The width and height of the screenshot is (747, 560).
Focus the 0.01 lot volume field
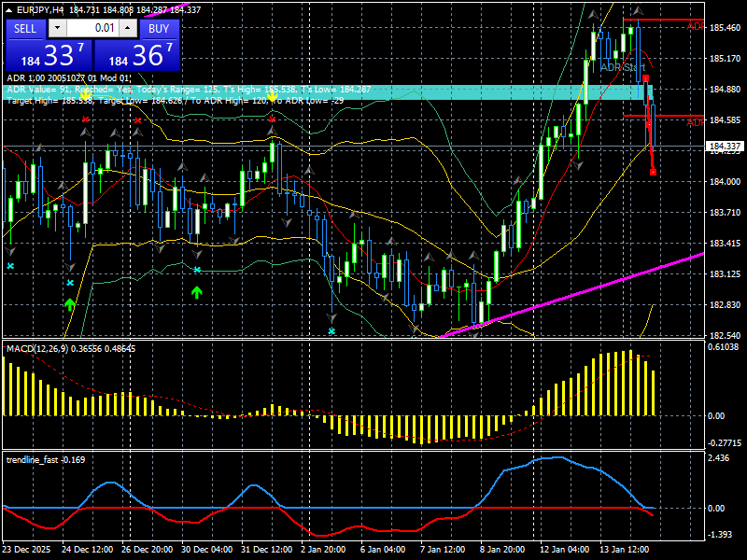(92, 28)
